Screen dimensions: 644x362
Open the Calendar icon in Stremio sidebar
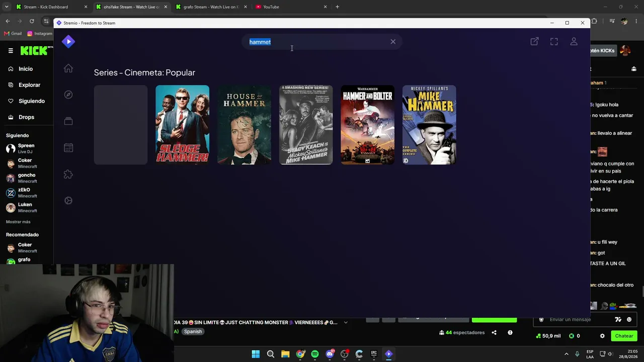[x=68, y=148]
